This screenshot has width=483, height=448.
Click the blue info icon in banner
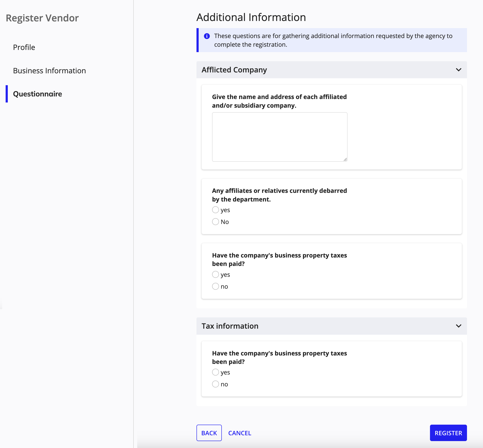[207, 36]
